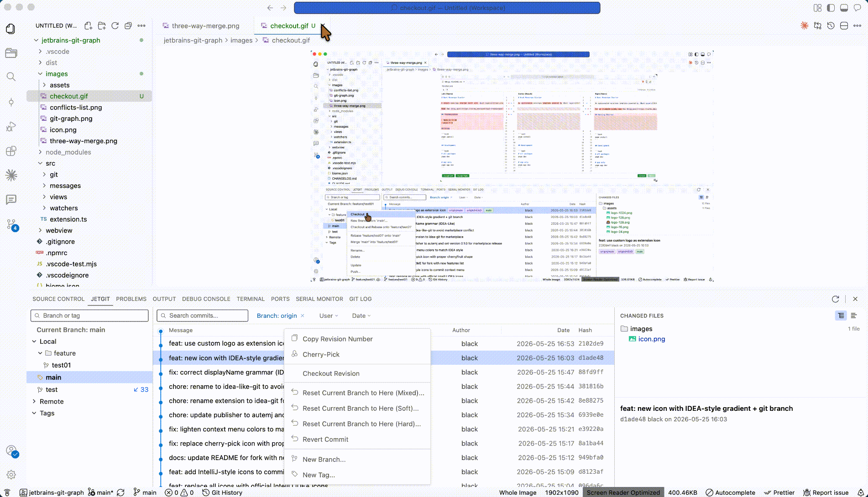Expand the node_modules folder
Image resolution: width=868 pixels, height=497 pixels.
point(40,152)
